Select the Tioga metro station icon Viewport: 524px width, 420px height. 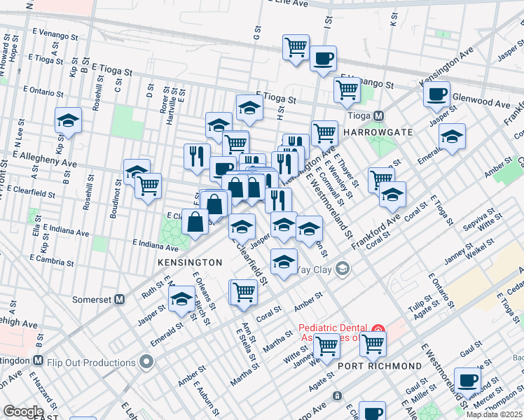click(x=378, y=116)
